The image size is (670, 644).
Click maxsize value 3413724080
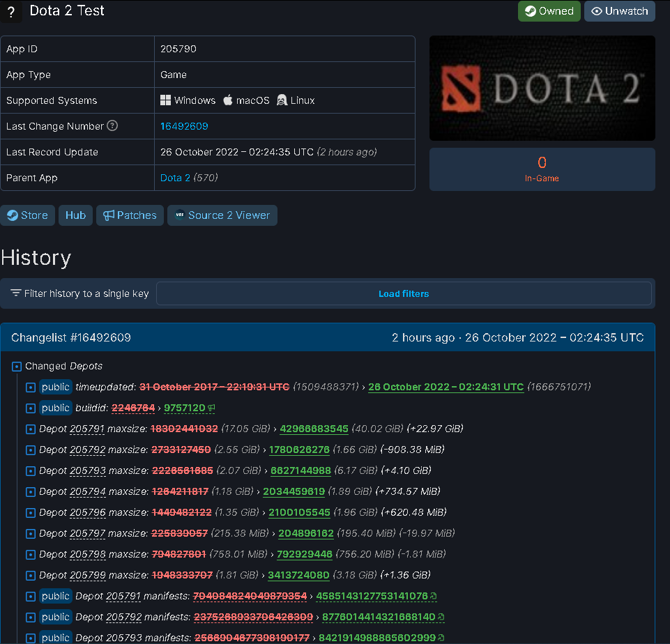pyautogui.click(x=298, y=575)
